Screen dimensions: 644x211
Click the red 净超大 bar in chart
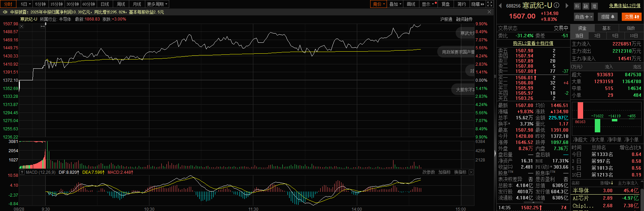[x=580, y=110]
